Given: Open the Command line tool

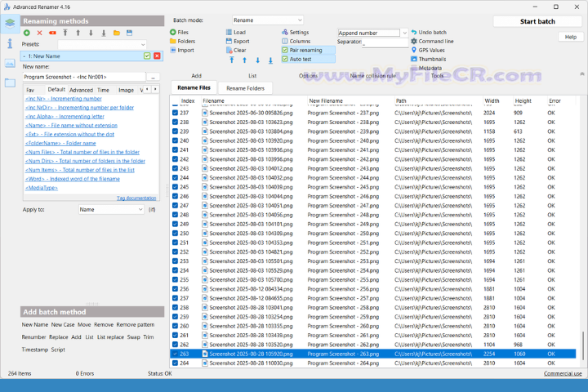Looking at the screenshot, I should [432, 42].
